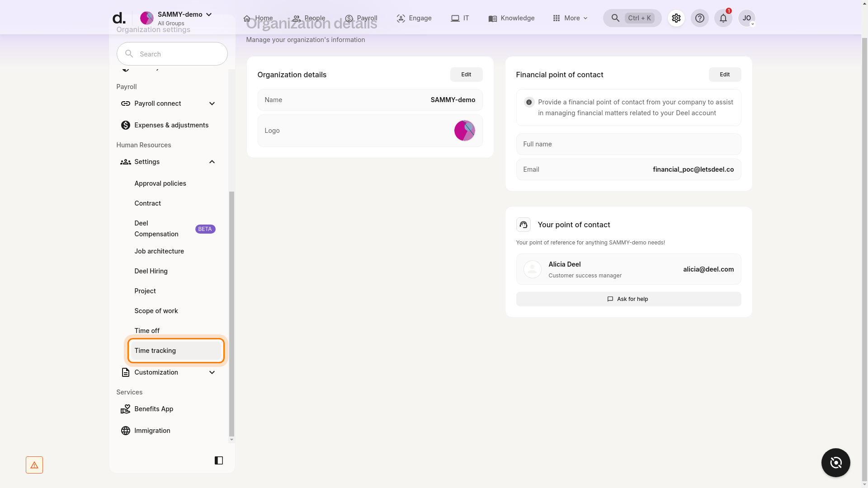Click the point of contact headset icon
Screen dimensions: 868x488
pos(523,225)
